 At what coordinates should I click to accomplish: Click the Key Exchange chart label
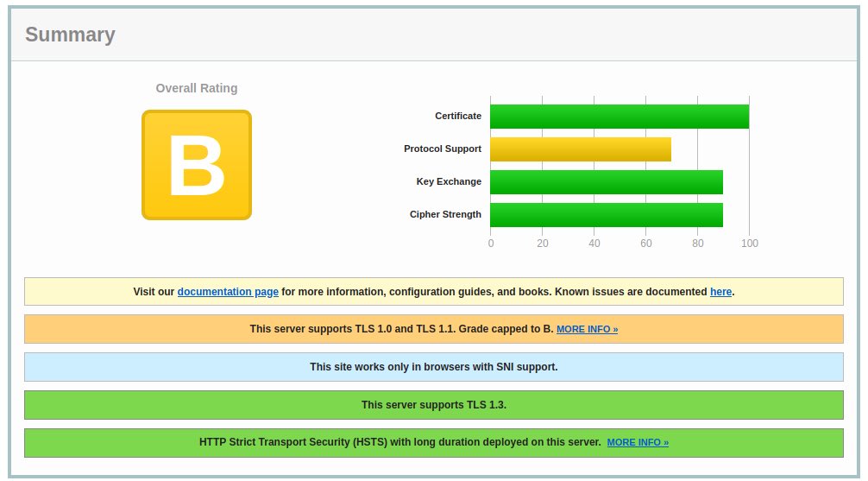[449, 181]
